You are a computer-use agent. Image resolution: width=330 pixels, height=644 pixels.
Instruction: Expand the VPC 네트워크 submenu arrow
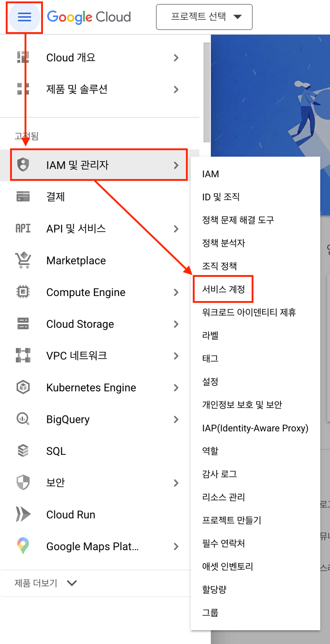[x=176, y=356]
